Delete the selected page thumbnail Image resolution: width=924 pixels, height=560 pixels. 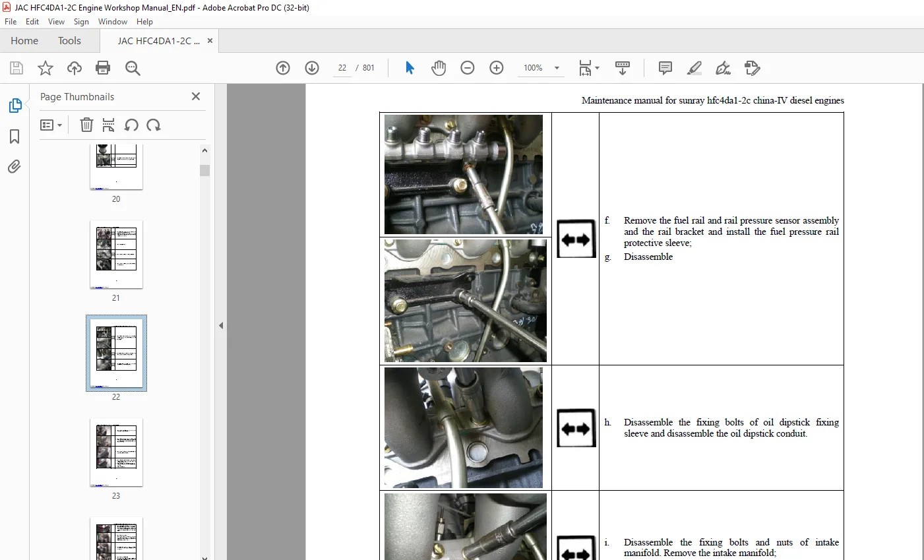86,125
